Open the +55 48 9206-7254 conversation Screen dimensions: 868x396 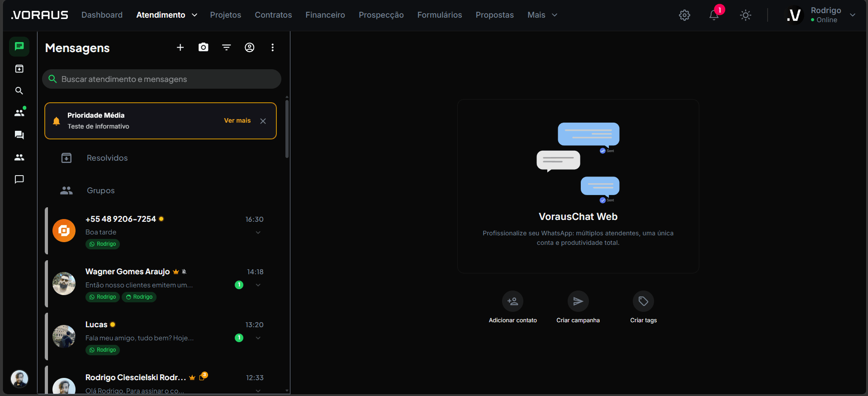tap(161, 231)
